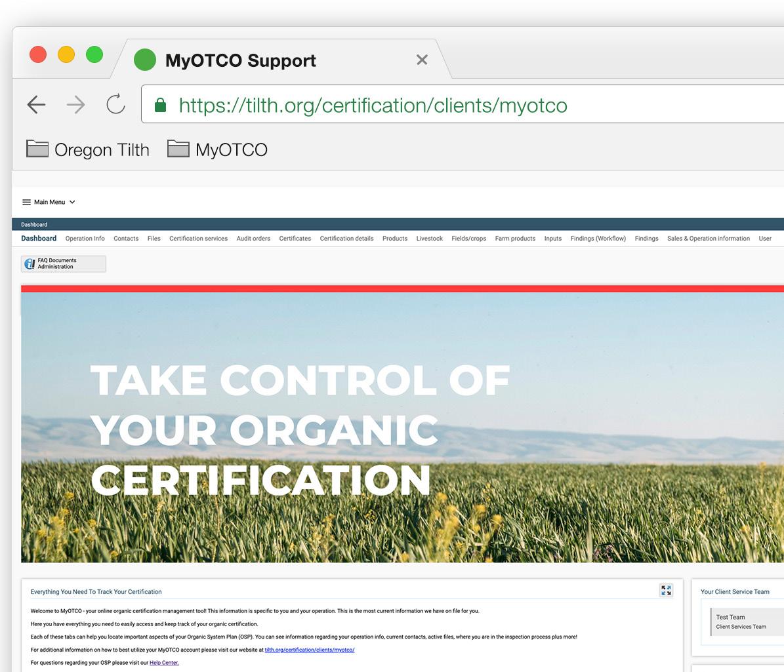The image size is (784, 672).
Task: Click the green fullscreen window button
Action: coord(94,54)
